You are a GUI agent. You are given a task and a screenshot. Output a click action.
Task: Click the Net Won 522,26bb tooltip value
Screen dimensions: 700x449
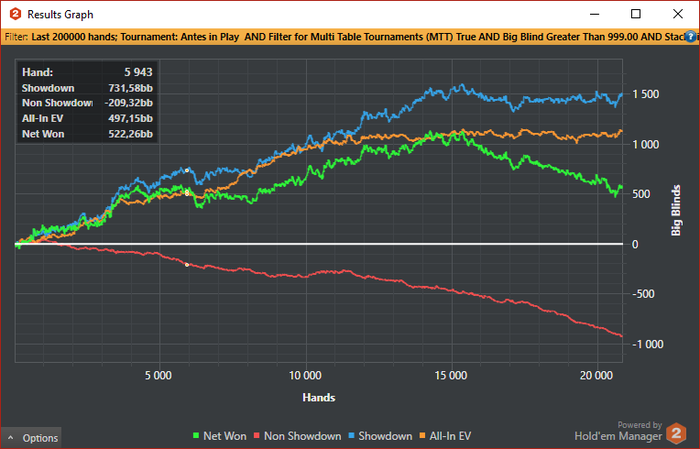click(130, 134)
